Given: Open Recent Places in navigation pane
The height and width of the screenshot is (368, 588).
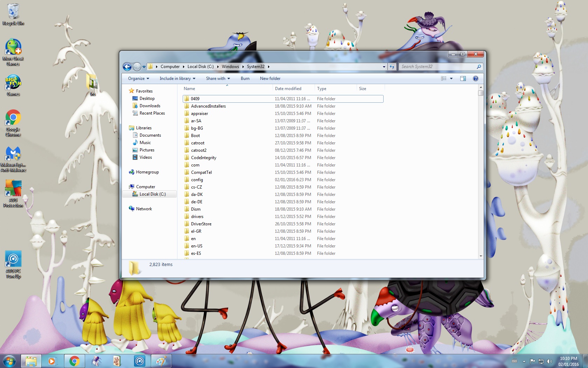Looking at the screenshot, I should point(152,113).
